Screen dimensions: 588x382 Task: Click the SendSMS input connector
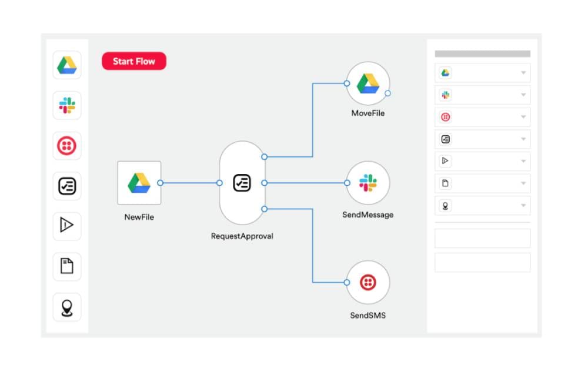[347, 282]
